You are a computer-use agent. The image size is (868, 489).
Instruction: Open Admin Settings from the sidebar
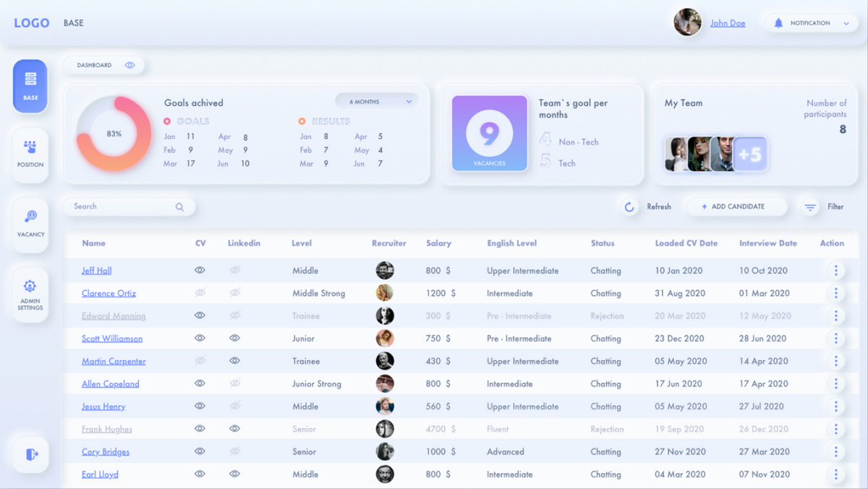[30, 294]
